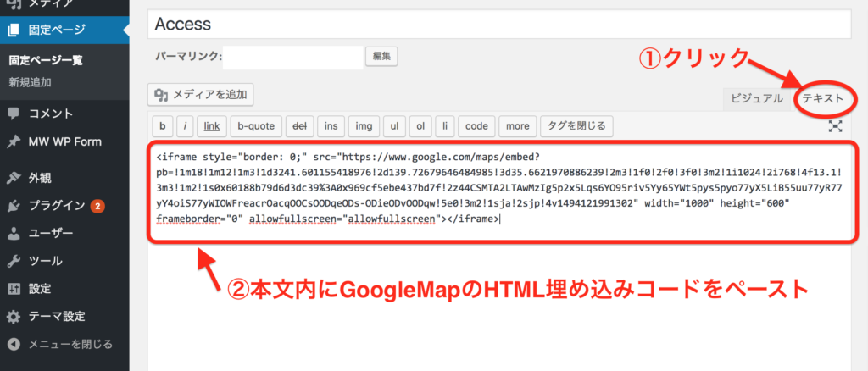Switch to the ビジュアル editor tab

[x=757, y=98]
